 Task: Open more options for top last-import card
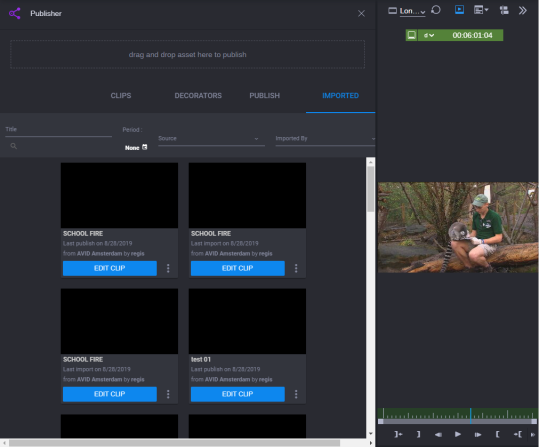(x=296, y=268)
